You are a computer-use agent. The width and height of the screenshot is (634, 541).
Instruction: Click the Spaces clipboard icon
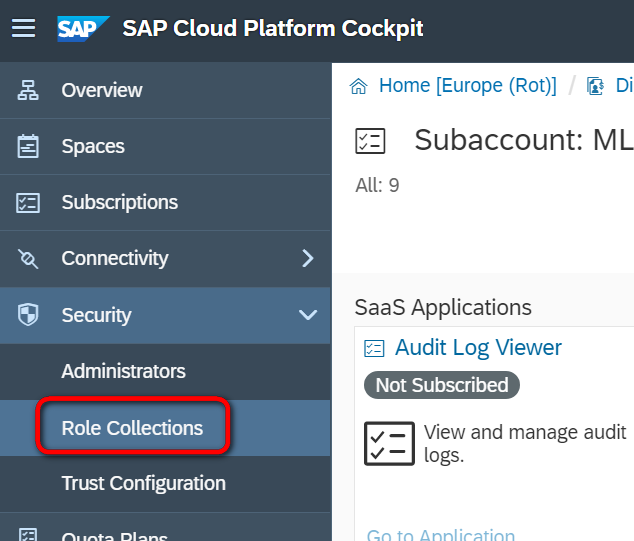[28, 146]
